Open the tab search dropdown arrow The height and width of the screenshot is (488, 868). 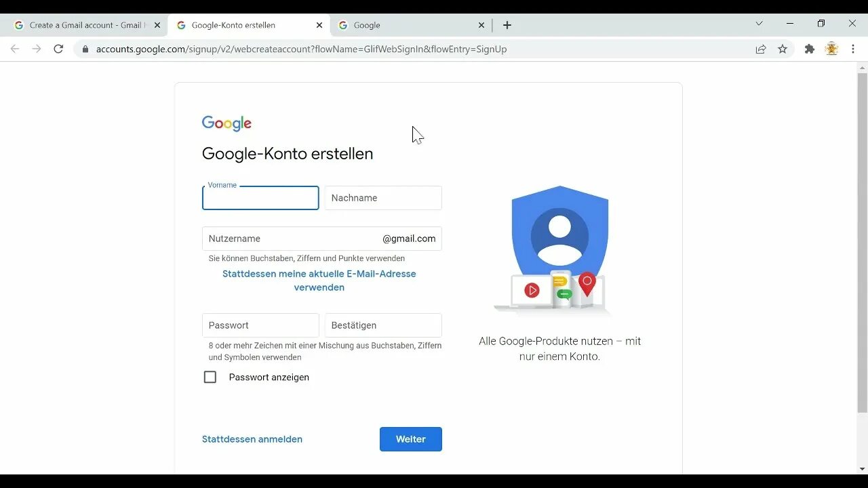[759, 24]
